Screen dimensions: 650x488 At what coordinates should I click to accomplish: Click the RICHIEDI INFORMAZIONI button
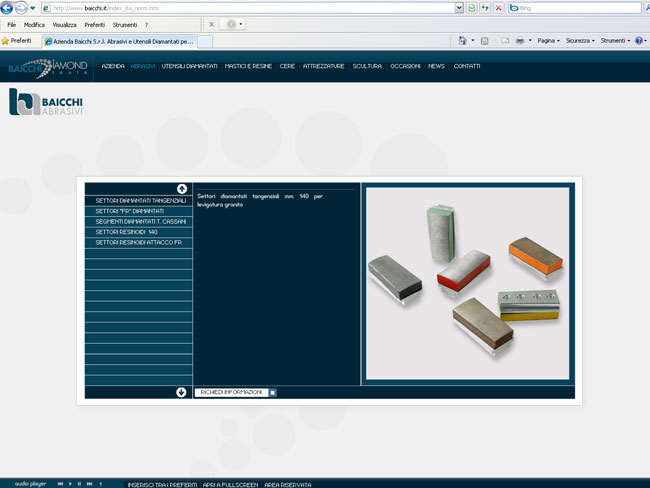231,392
